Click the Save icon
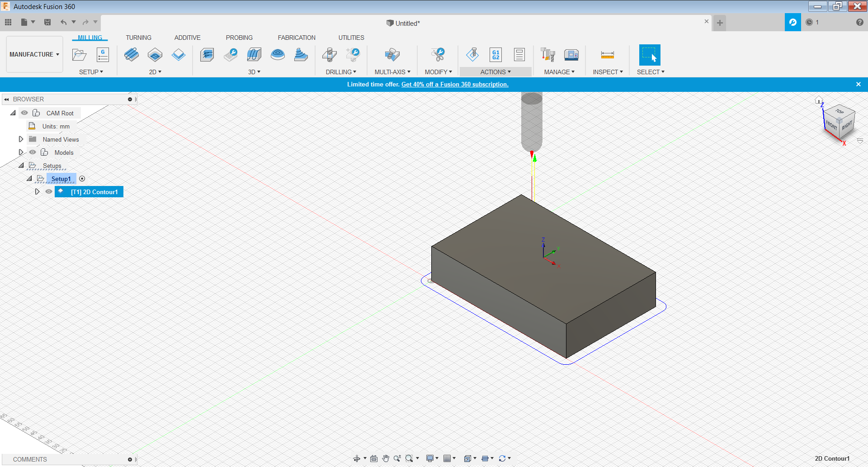Image resolution: width=868 pixels, height=467 pixels. point(47,22)
